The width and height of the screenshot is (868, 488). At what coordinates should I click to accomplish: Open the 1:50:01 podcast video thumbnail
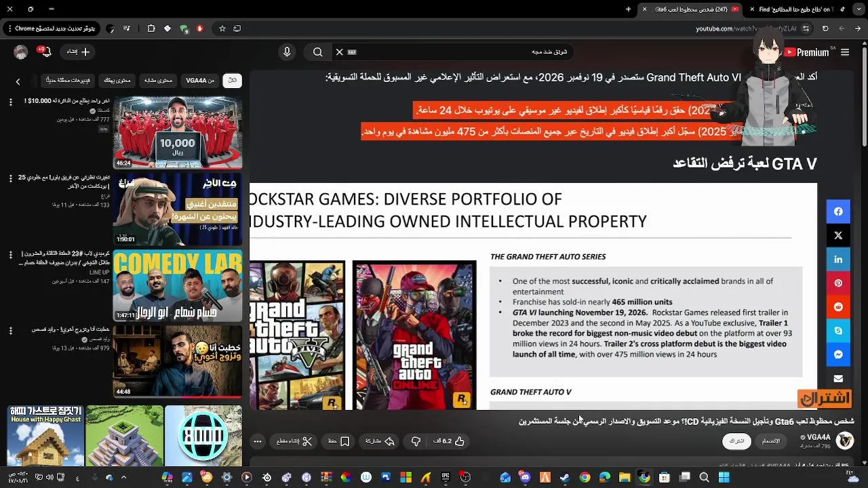coord(178,209)
